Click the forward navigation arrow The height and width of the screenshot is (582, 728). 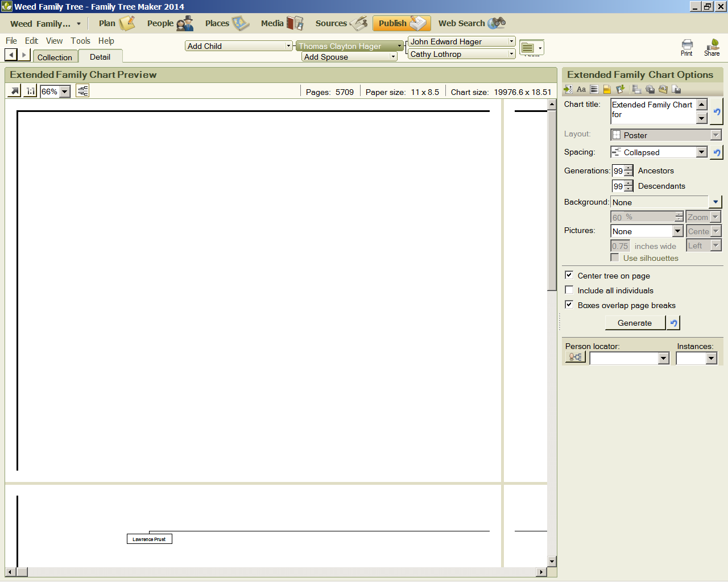(x=23, y=55)
